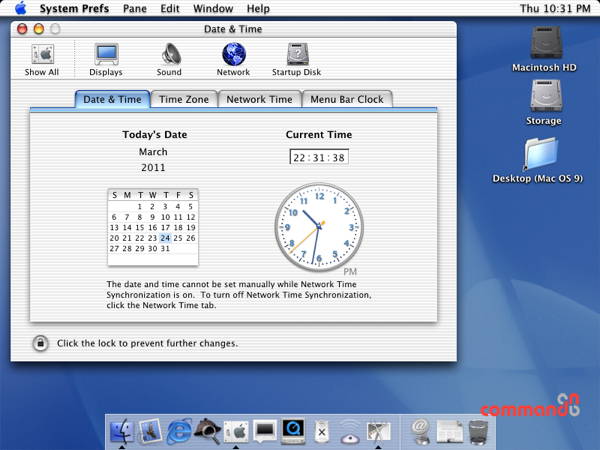Select day 1 in the calendar
Screen dimensions: 600x450
(140, 207)
